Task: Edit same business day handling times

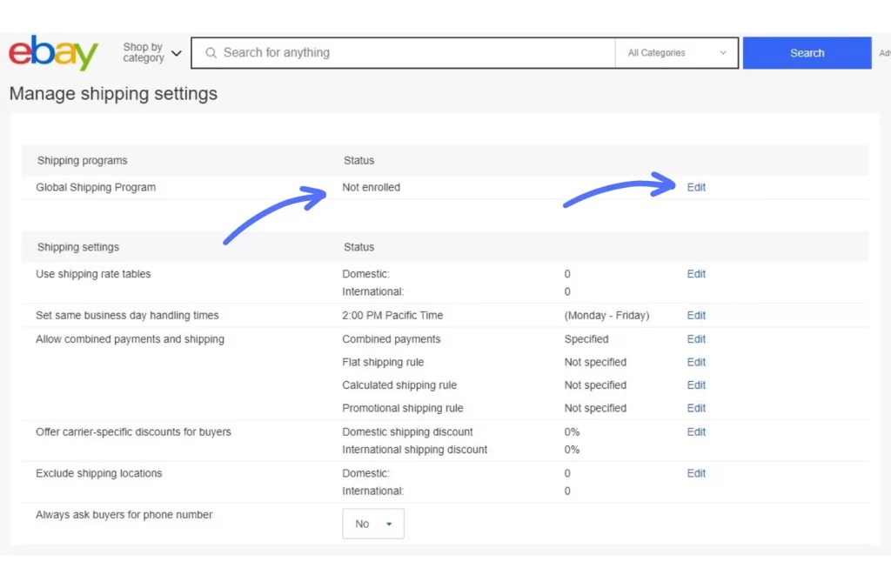Action: pyautogui.click(x=695, y=315)
